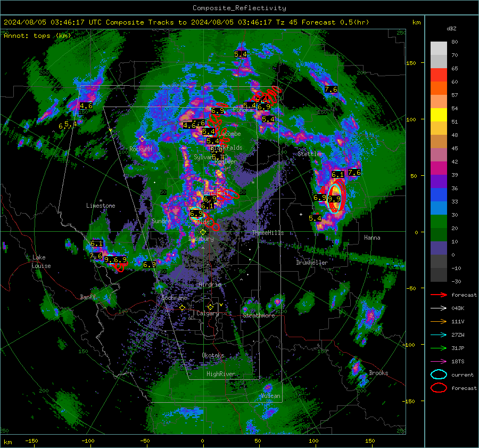Select the bright yellow swatch in dBZ scale
This screenshot has height=448, width=479.
(439, 115)
